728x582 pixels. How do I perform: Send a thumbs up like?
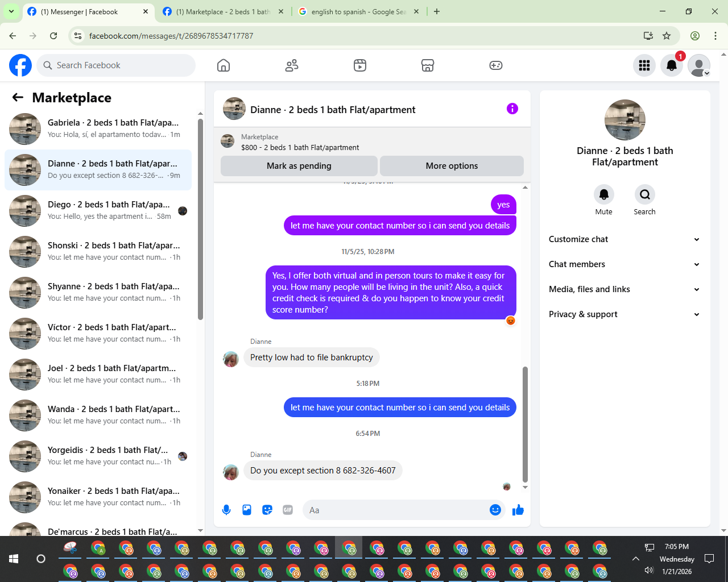coord(518,510)
